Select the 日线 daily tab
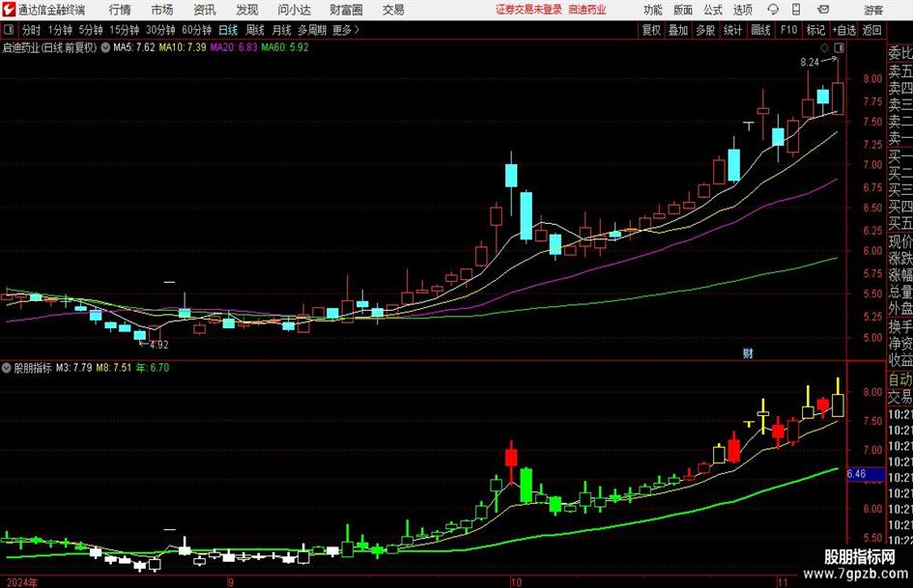Viewport: 913px width, 588px height. point(228,30)
